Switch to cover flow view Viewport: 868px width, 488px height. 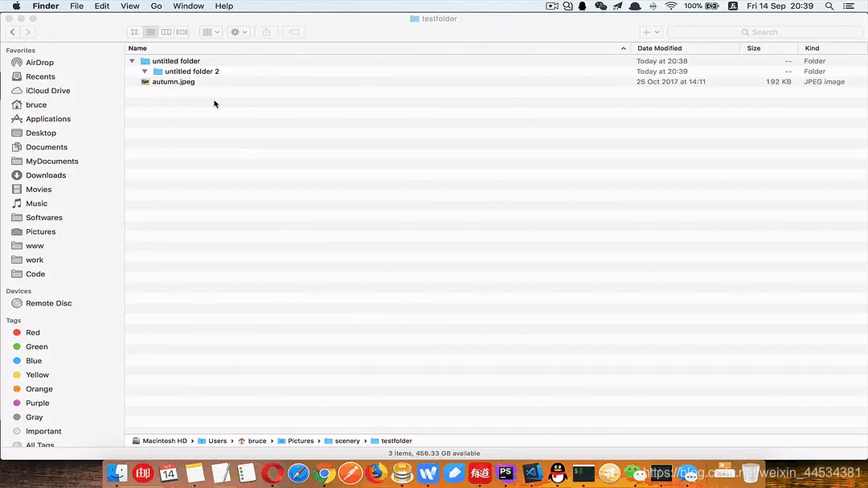[x=182, y=32]
